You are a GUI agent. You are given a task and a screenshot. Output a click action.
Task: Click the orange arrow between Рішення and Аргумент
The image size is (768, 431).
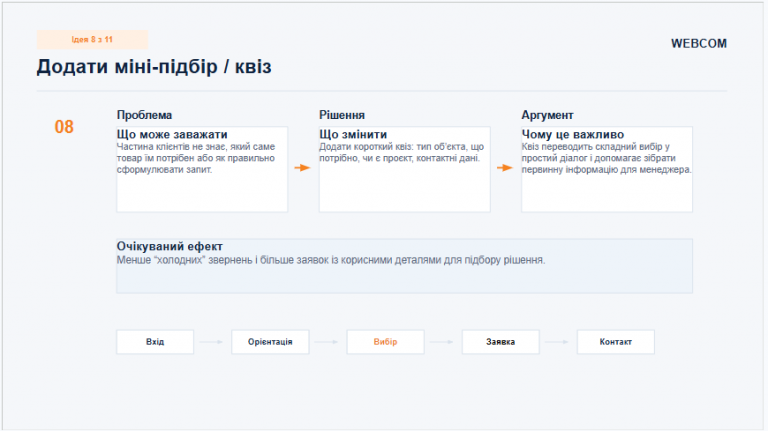[x=504, y=168]
